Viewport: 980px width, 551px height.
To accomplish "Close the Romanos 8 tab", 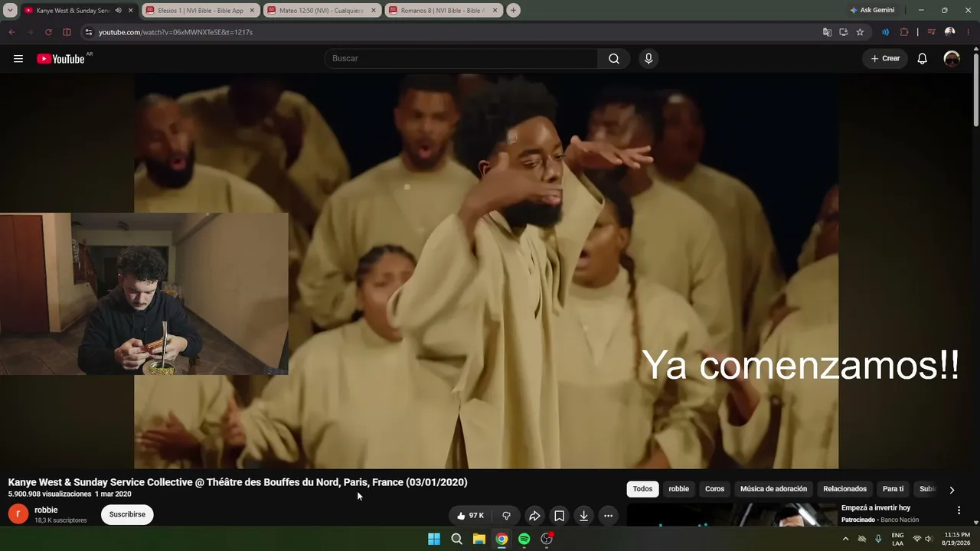I will 495,11.
